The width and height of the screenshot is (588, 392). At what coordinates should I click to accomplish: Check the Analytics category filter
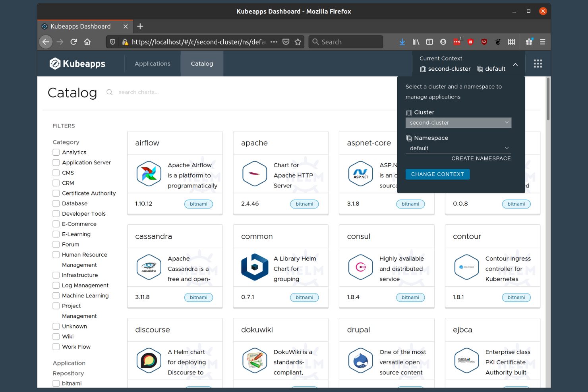[56, 152]
